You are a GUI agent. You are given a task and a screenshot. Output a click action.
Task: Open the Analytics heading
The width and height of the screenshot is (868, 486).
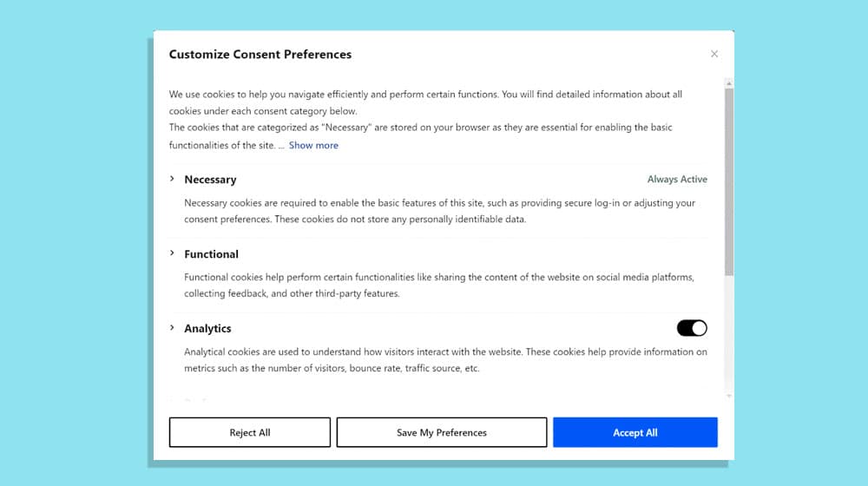click(207, 328)
